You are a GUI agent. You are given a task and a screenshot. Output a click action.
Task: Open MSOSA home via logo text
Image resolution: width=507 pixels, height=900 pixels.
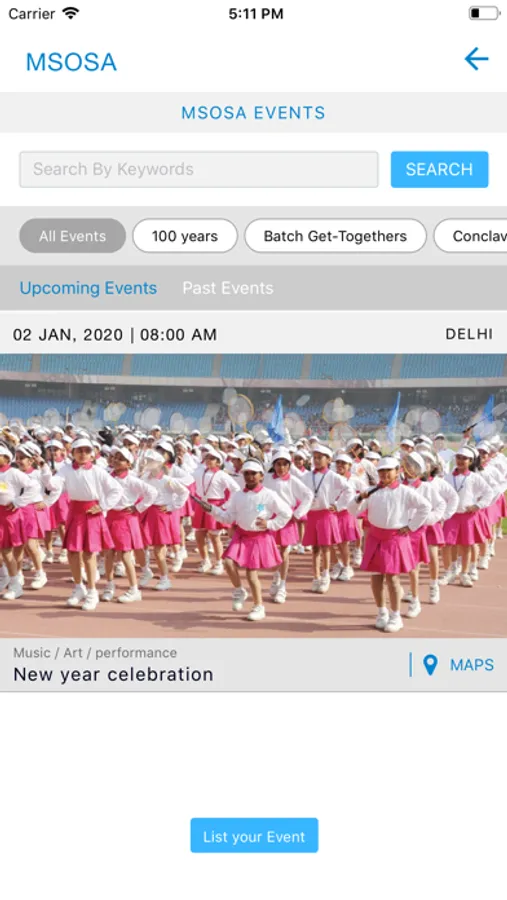(71, 62)
